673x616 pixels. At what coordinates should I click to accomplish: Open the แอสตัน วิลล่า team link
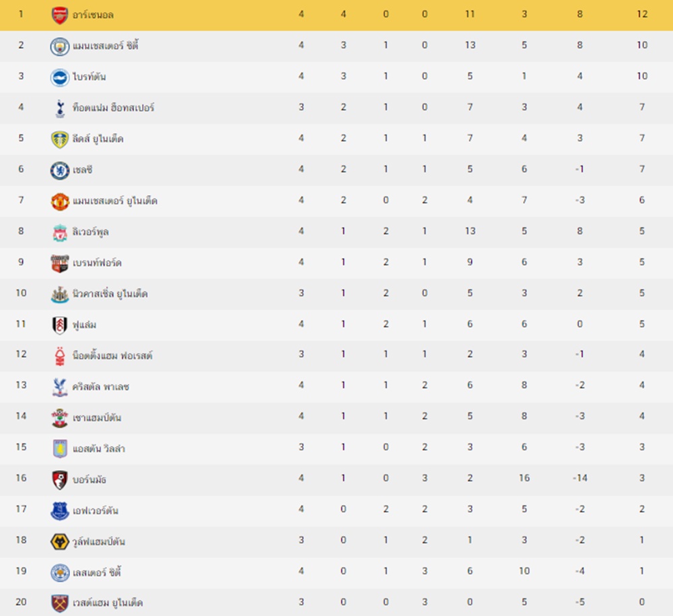pyautogui.click(x=98, y=449)
